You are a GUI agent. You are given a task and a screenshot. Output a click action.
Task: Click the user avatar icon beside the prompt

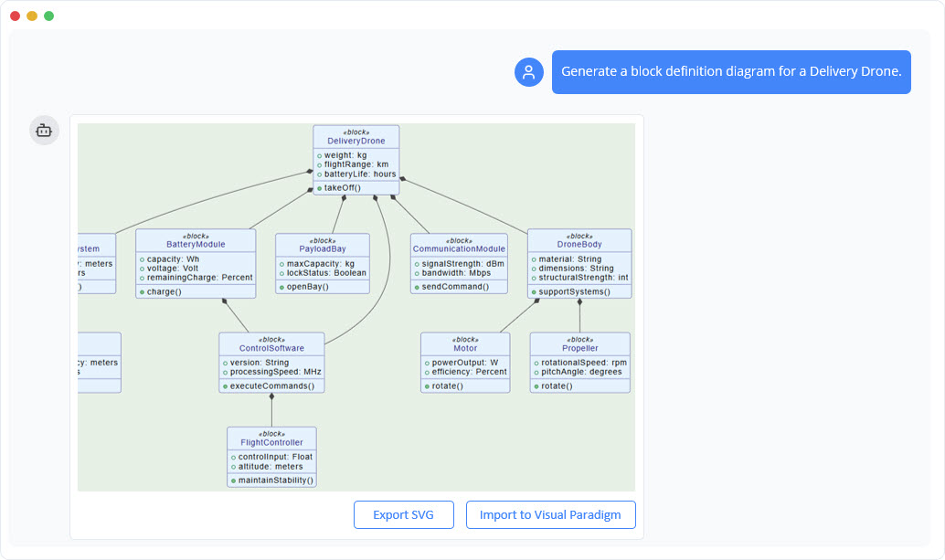(x=528, y=71)
